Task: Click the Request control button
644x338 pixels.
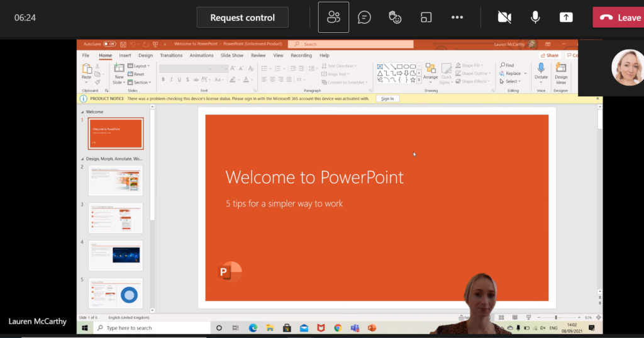Action: click(x=242, y=18)
